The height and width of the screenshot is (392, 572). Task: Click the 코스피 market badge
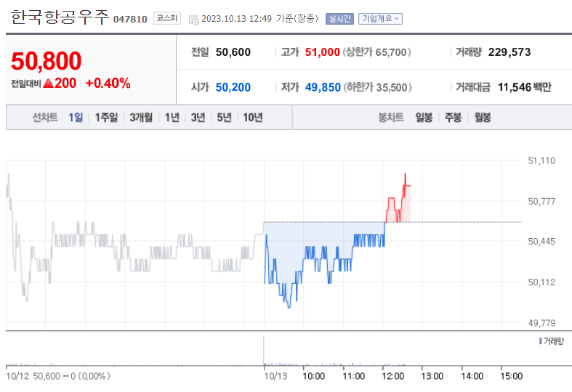[x=167, y=18]
